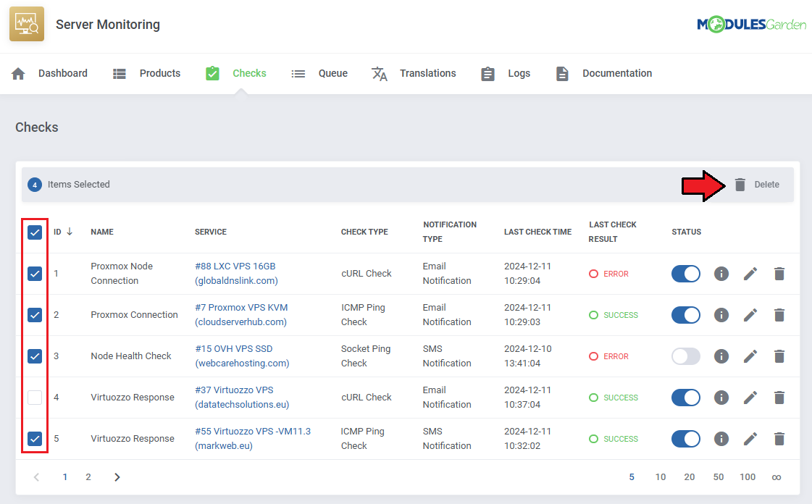This screenshot has width=812, height=504.
Task: Delete the Proxmox Node Connection check
Action: (779, 274)
